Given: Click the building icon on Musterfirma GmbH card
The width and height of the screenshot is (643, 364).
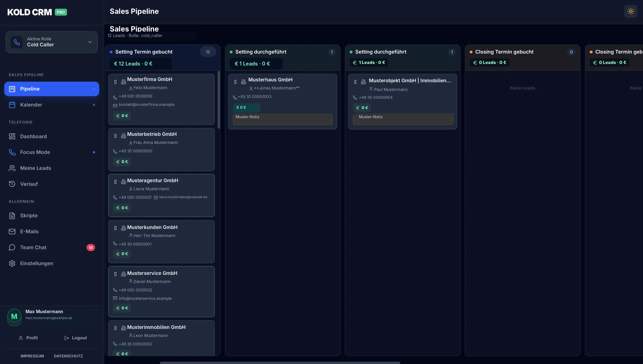Looking at the screenshot, I should [x=124, y=82].
